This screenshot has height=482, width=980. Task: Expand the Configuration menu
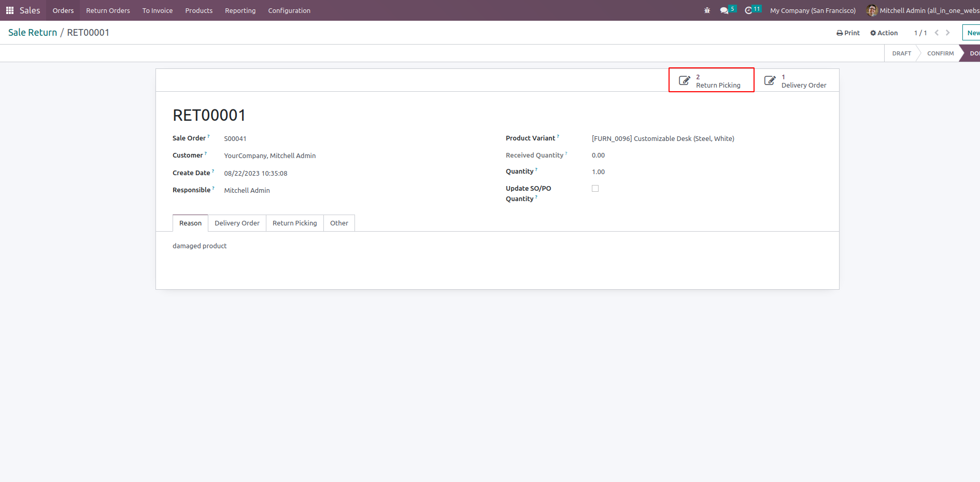click(x=289, y=10)
